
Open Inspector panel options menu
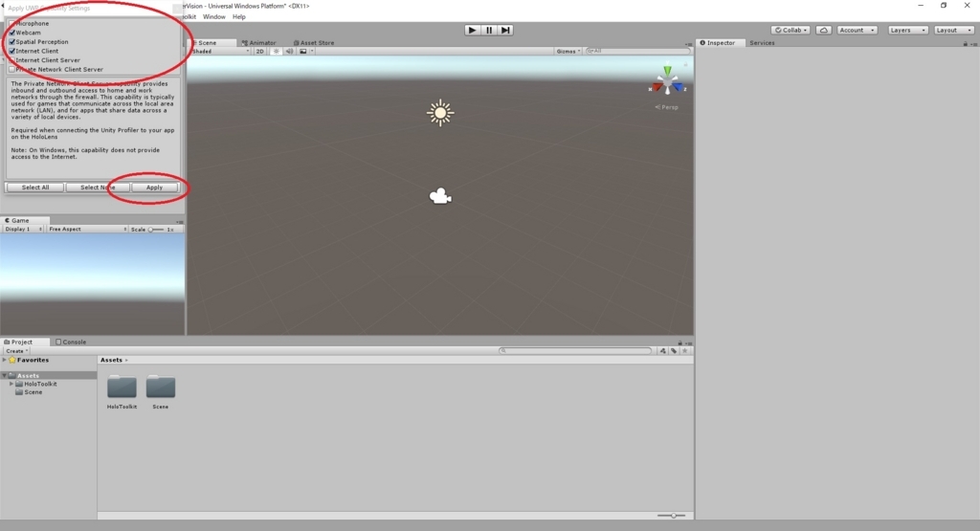click(x=972, y=44)
